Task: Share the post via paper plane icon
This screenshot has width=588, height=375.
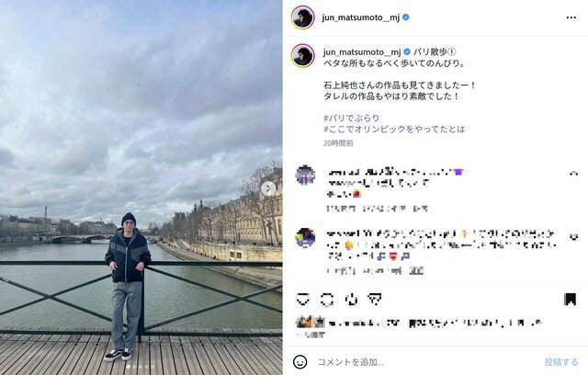Action: [374, 299]
